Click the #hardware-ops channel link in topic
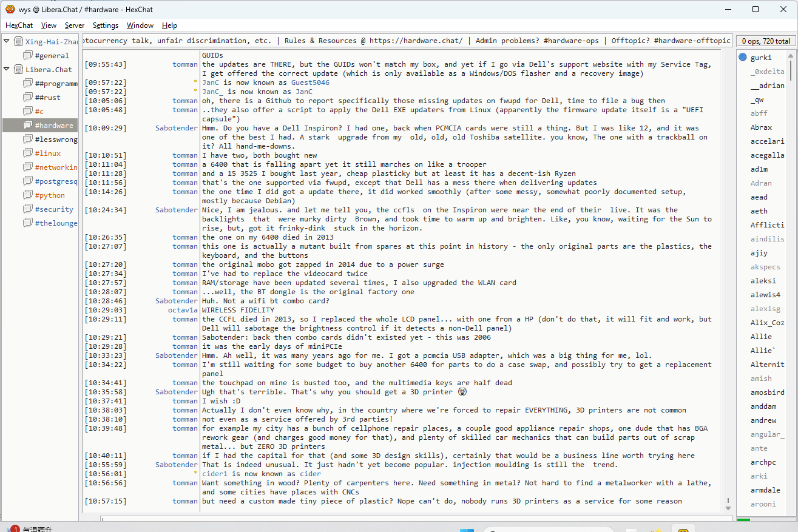Screen dimensions: 798x532 click(x=571, y=41)
